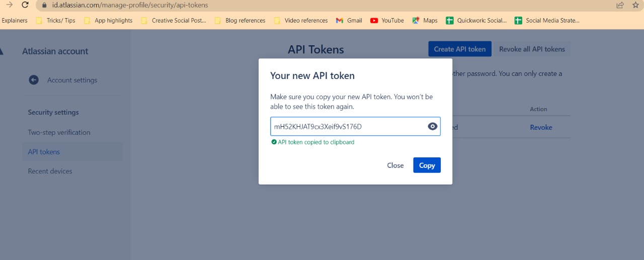Open the Creative Social Post bookmark folder
644x260 pixels.
174,21
